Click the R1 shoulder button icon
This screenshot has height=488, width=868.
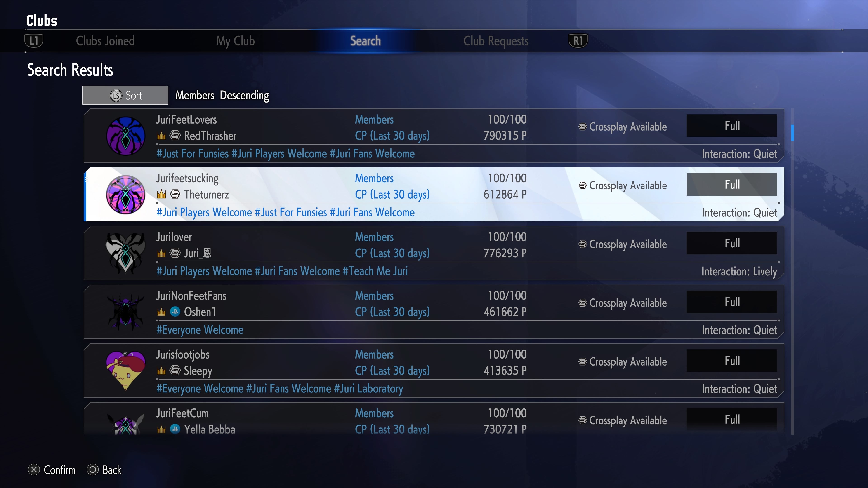[578, 41]
